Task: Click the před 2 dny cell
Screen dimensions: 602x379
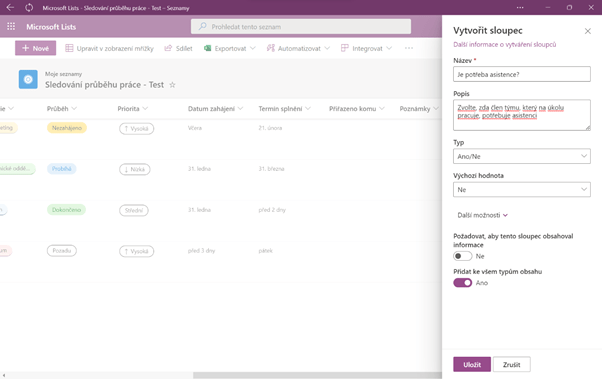Action: tap(272, 210)
